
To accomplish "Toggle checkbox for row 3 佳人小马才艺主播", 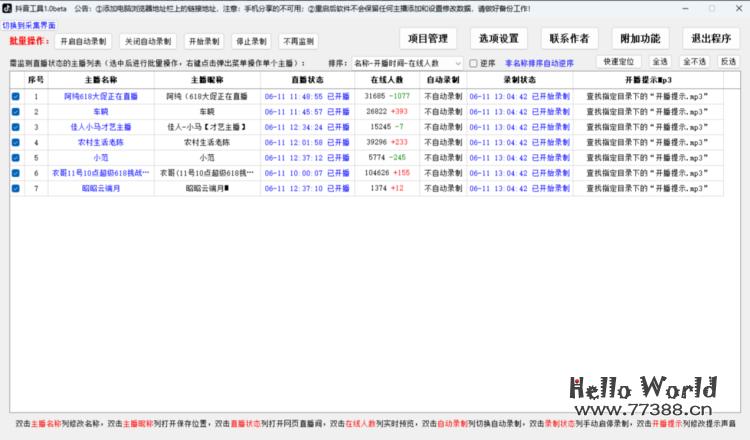I will click(16, 127).
